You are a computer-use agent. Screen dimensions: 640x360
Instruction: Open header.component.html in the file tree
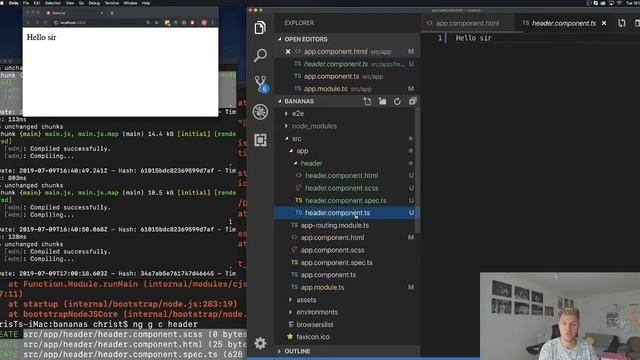point(342,176)
